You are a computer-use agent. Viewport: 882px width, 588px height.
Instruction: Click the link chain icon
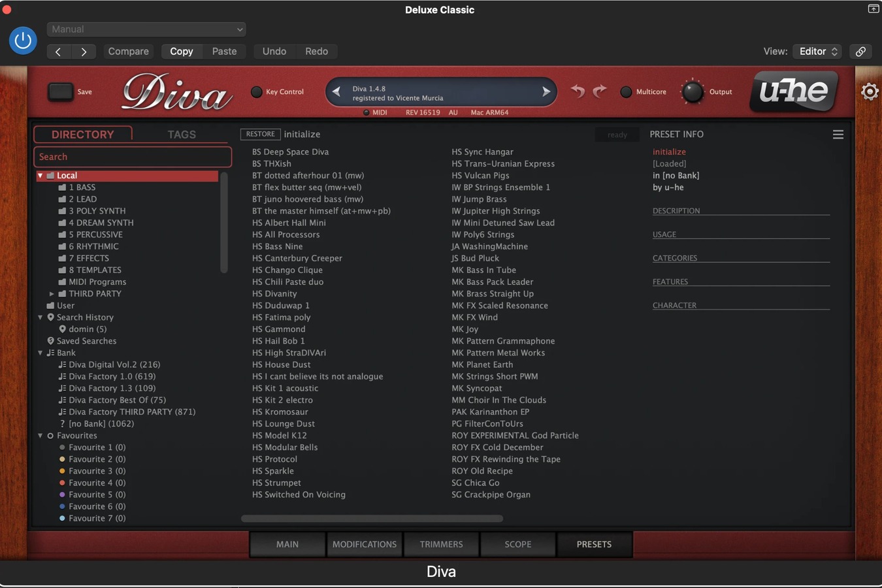(860, 52)
